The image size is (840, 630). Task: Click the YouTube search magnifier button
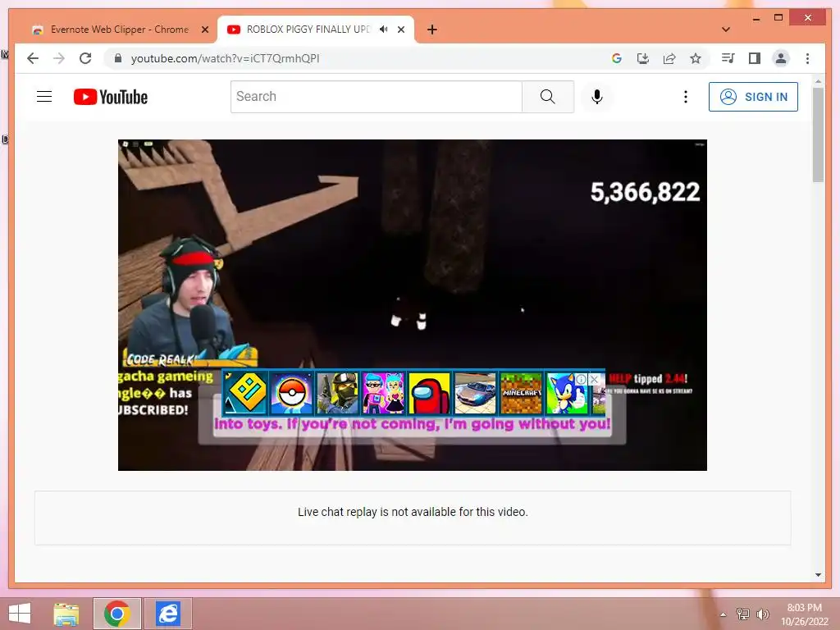point(547,97)
